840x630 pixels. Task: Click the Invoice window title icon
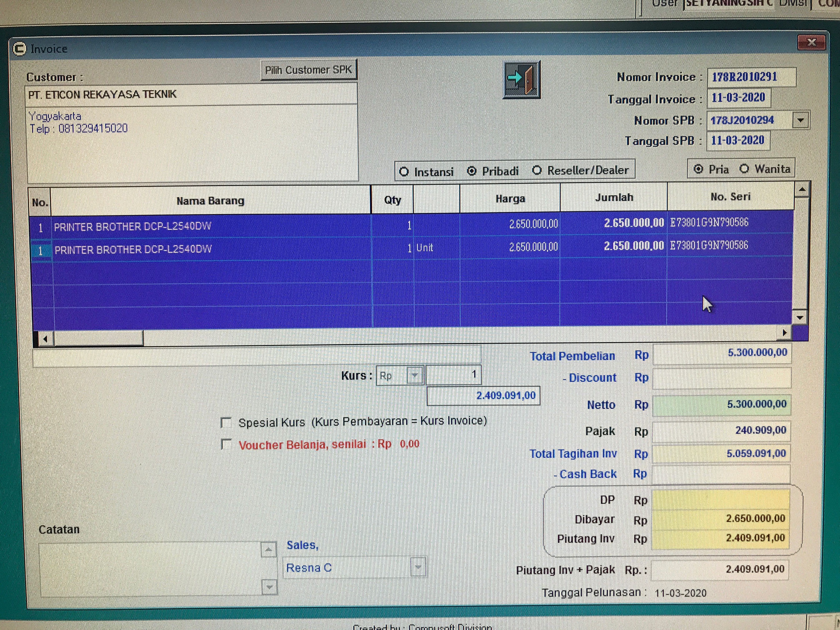tap(20, 49)
